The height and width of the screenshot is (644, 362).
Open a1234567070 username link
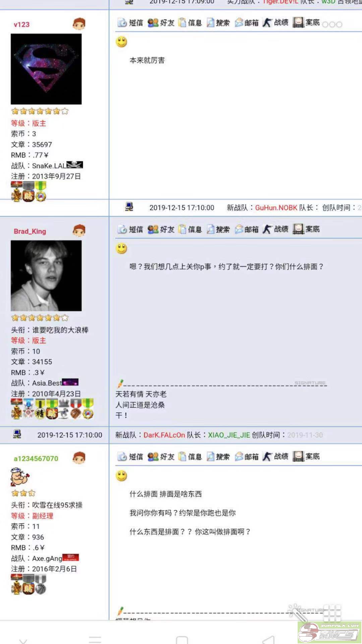[36, 459]
